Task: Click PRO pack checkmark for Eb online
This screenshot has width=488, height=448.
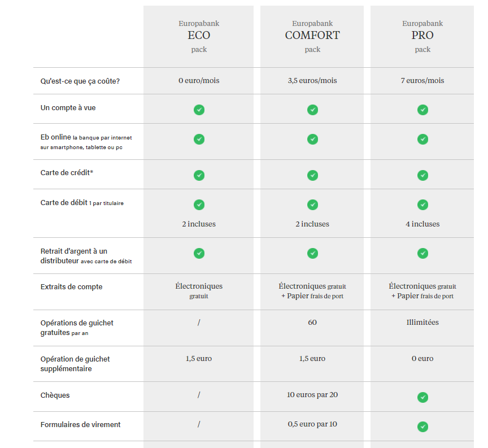Action: click(422, 139)
